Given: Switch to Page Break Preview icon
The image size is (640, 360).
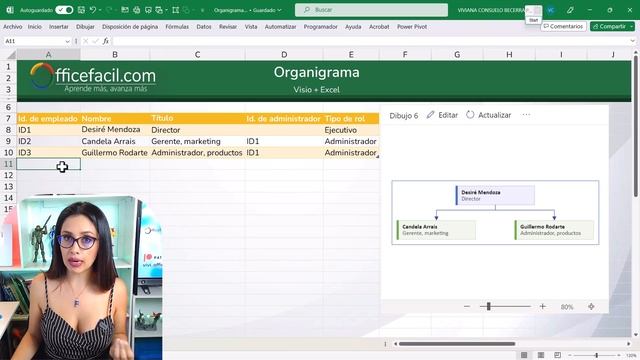Looking at the screenshot, I should click(557, 355).
